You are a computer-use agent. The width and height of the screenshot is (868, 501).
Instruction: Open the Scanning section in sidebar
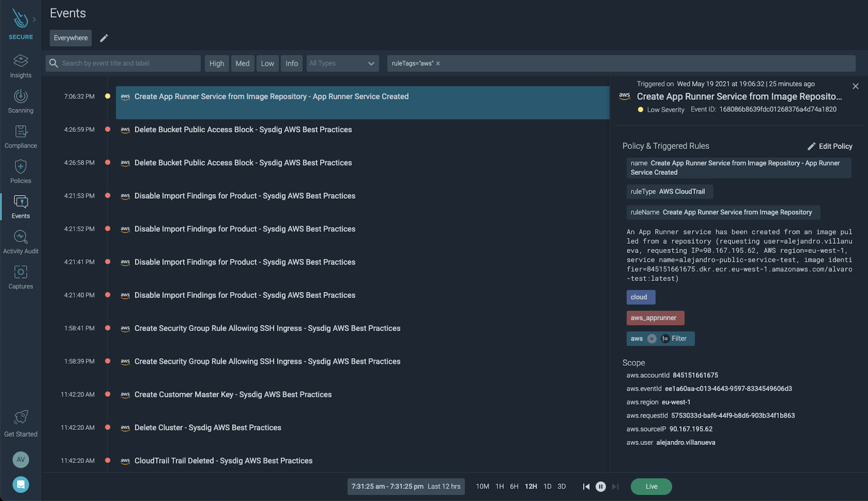tap(20, 101)
